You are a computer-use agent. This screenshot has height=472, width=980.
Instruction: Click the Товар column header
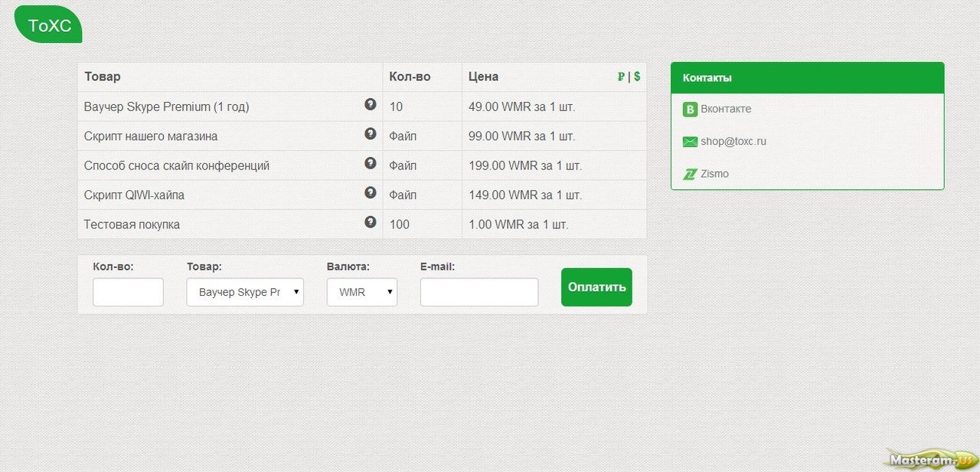tap(103, 77)
